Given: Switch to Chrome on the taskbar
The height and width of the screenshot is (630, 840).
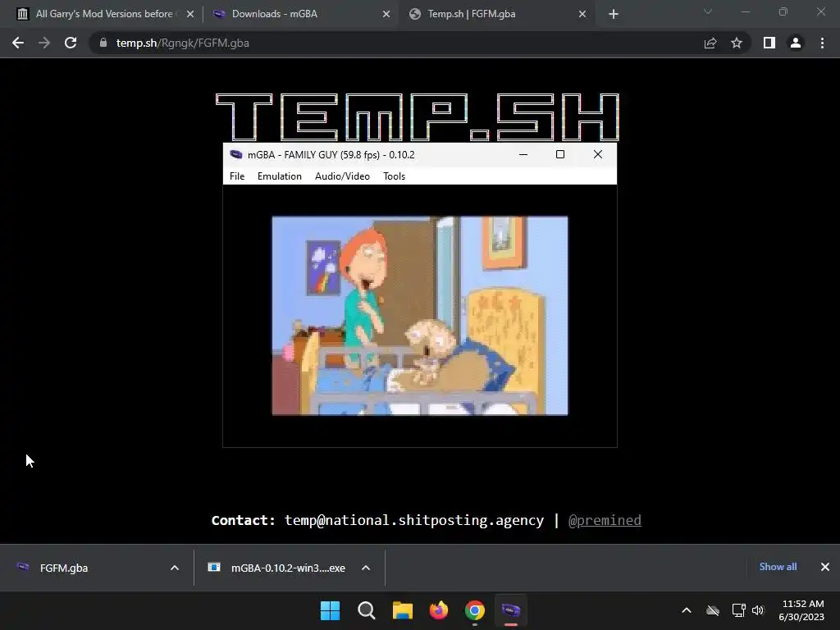Looking at the screenshot, I should tap(475, 610).
